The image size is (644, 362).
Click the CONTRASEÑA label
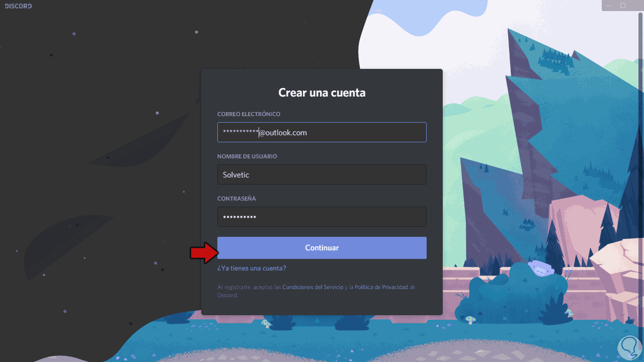click(236, 199)
